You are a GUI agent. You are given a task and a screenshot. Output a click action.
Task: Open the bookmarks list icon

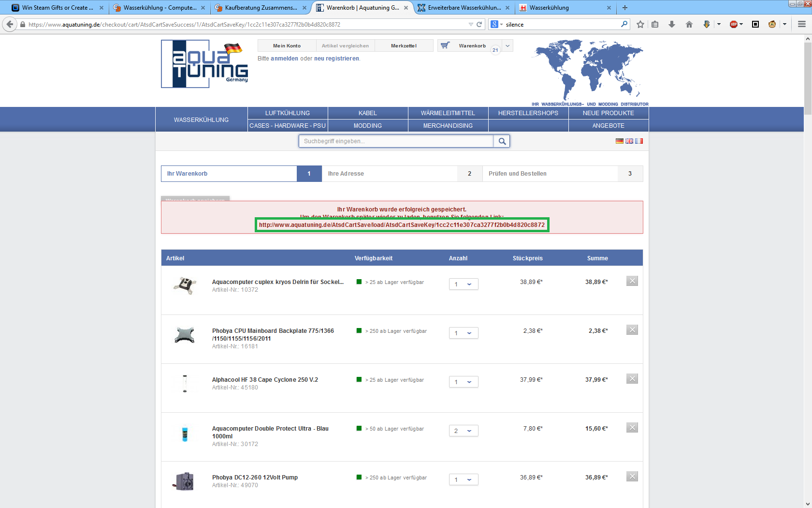(655, 24)
